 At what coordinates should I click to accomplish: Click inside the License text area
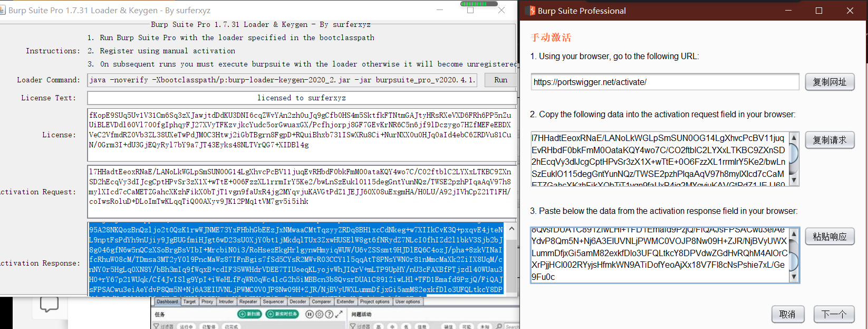(x=302, y=135)
